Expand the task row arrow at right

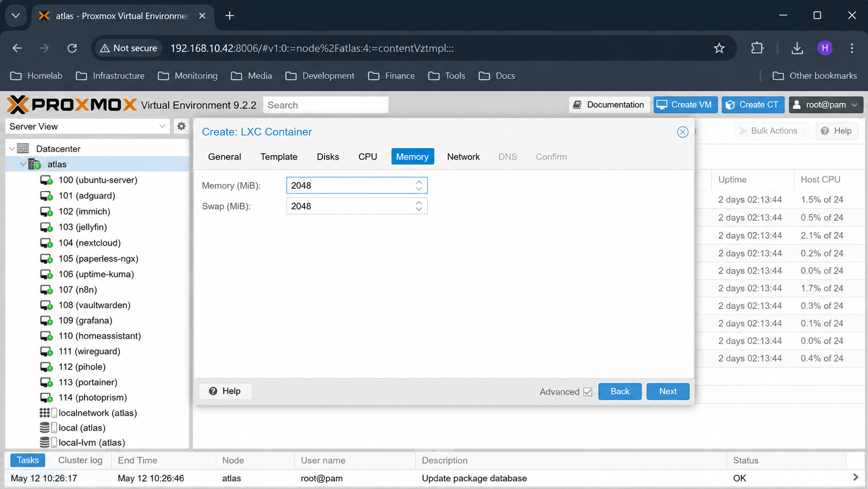(x=856, y=478)
